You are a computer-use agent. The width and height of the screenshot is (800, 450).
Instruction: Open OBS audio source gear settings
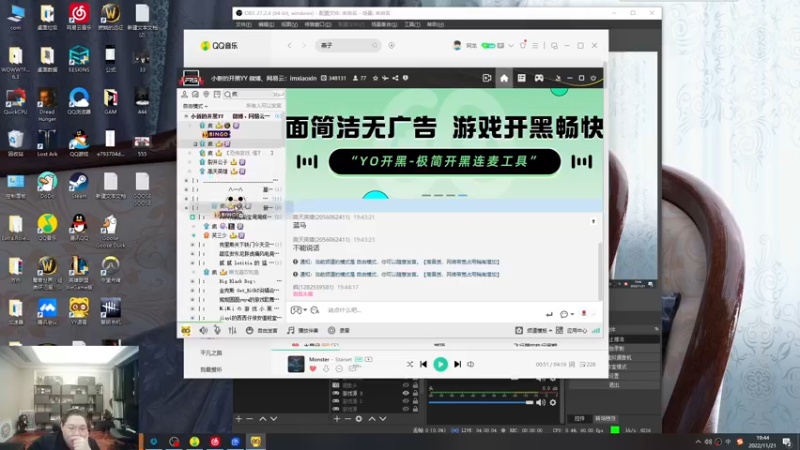(553, 403)
